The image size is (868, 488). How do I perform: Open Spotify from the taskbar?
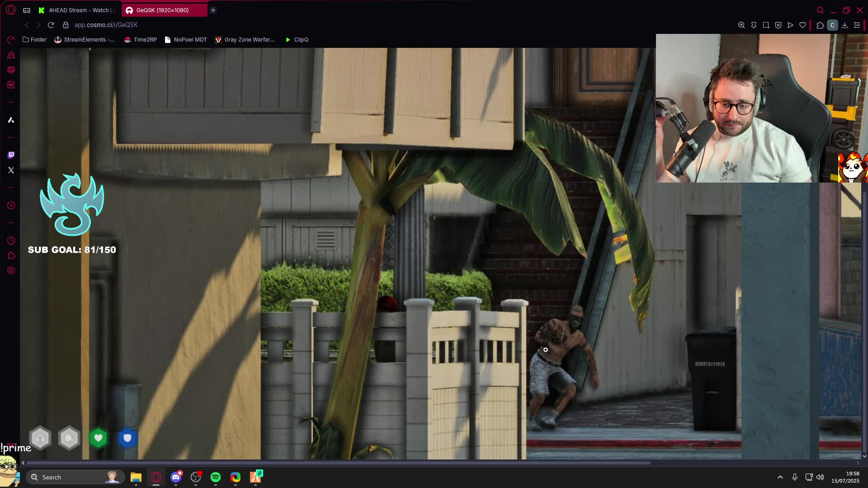point(216,477)
